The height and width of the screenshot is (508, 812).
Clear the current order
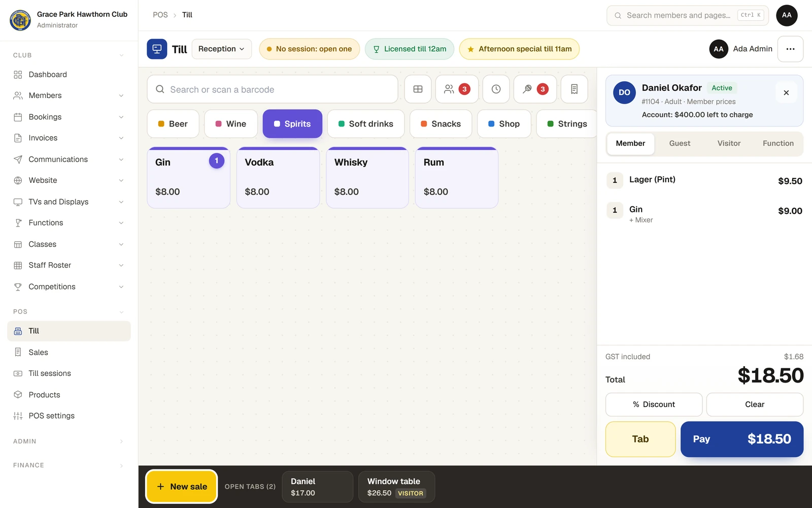755,404
